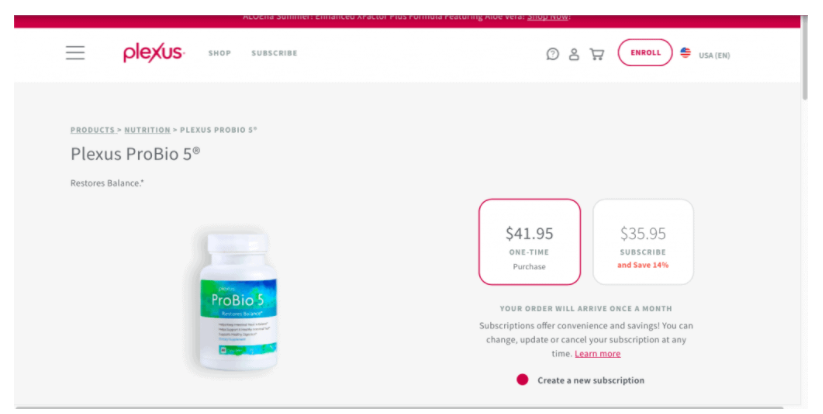Select the $41.95 one-time purchase option
Image resolution: width=823 pixels, height=414 pixels.
pos(529,242)
